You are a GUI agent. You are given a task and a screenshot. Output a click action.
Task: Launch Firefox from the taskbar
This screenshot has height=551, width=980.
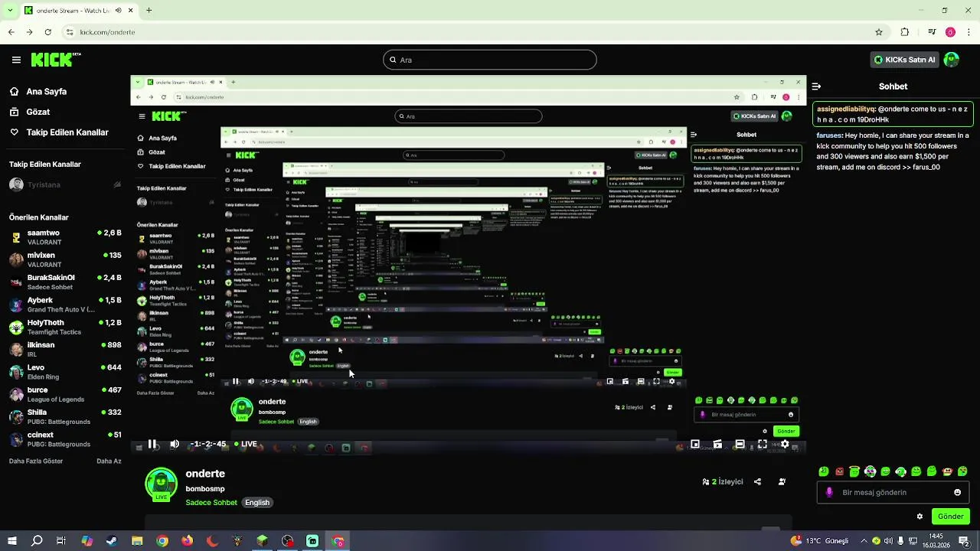[188, 541]
